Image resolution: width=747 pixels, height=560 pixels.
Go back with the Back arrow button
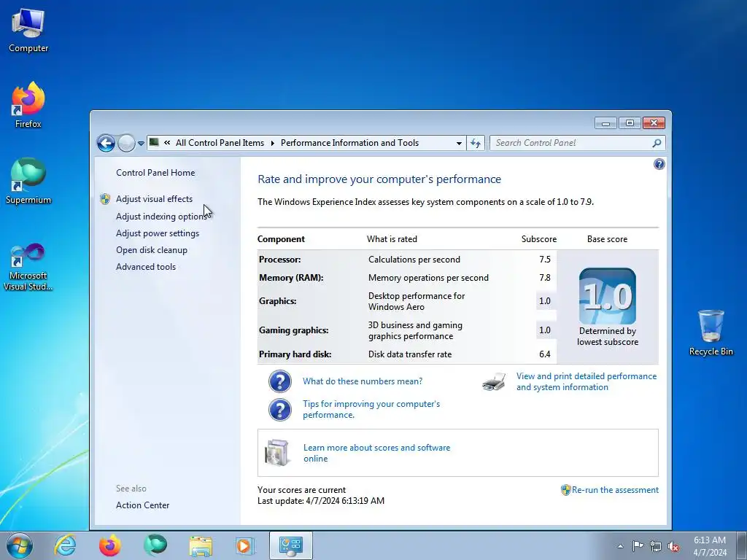[x=106, y=143]
